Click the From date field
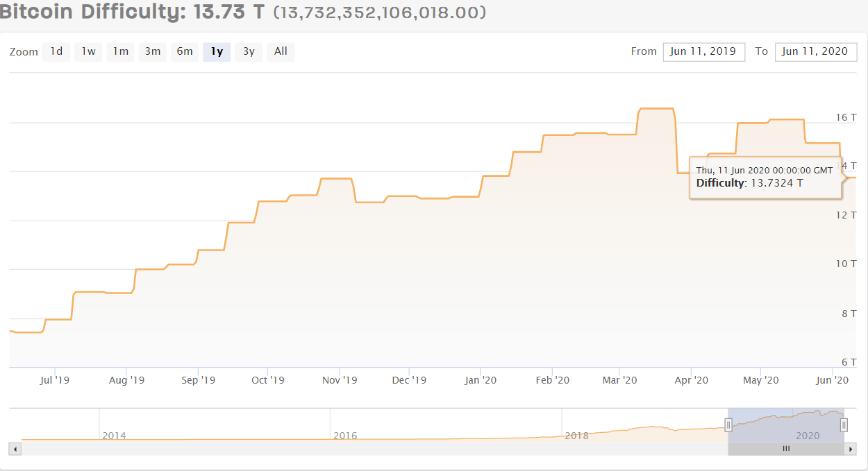The width and height of the screenshot is (868, 471). click(x=703, y=52)
